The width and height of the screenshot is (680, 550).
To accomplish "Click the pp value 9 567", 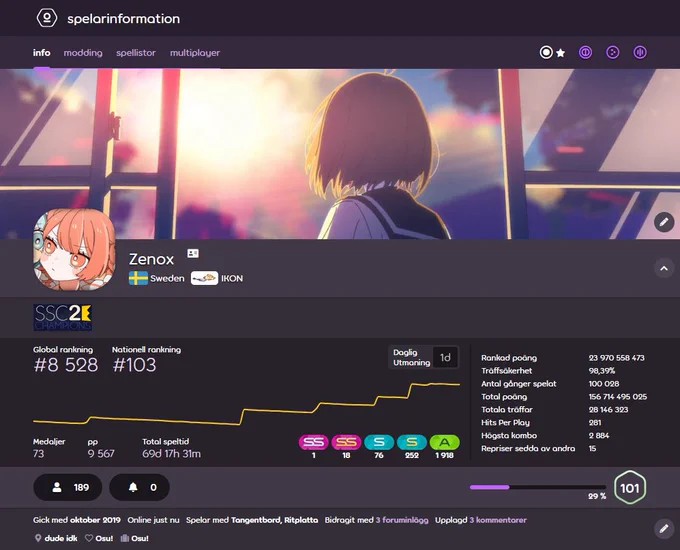I will point(101,454).
